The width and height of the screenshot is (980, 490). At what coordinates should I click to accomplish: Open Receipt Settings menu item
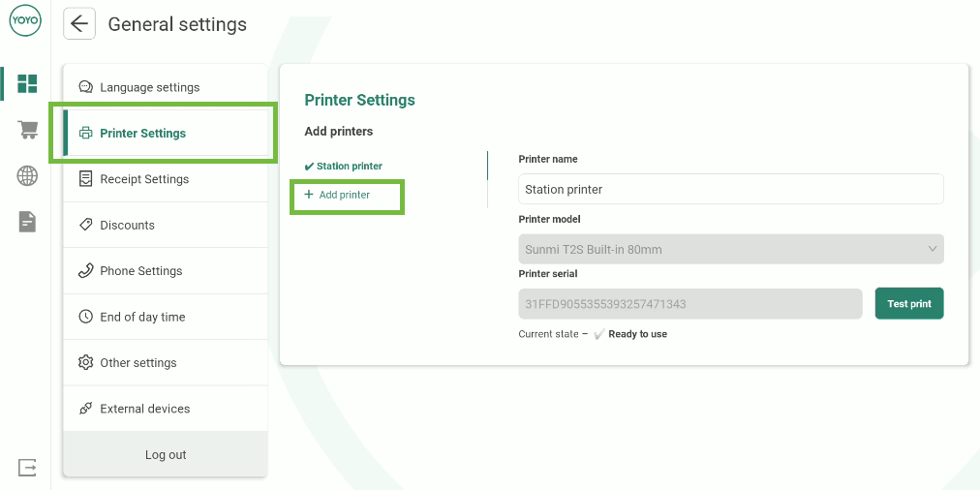tap(166, 179)
